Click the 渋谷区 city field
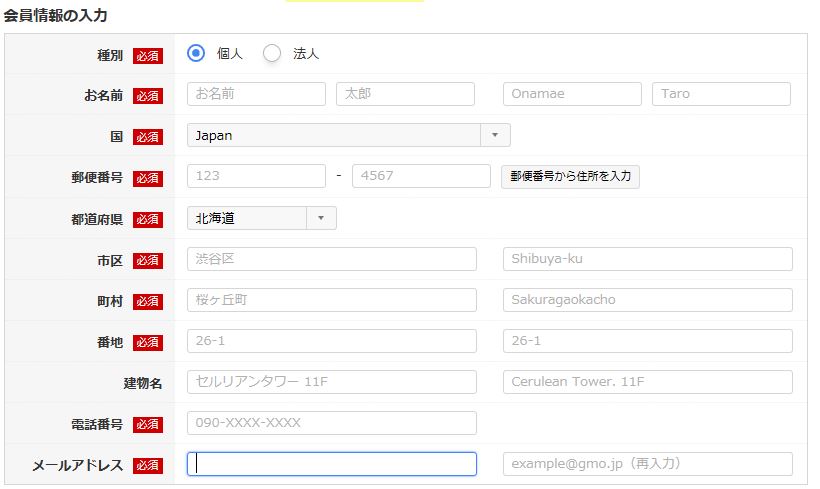This screenshot has height=489, width=820. pyautogui.click(x=332, y=259)
